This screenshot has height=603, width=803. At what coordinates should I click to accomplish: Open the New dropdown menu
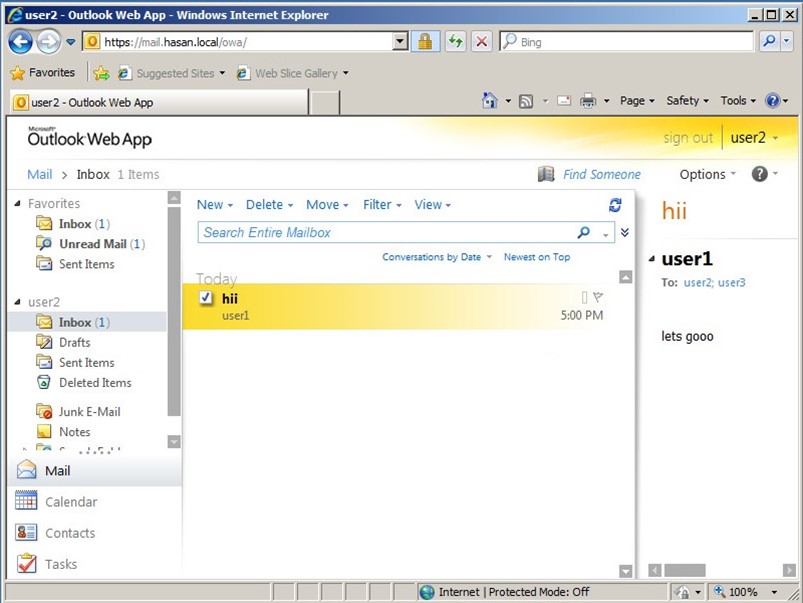[214, 205]
